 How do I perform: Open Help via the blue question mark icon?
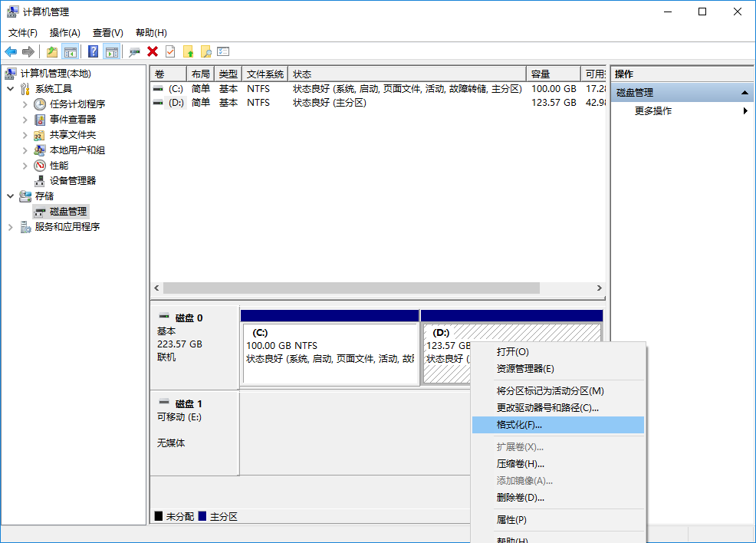[x=92, y=51]
